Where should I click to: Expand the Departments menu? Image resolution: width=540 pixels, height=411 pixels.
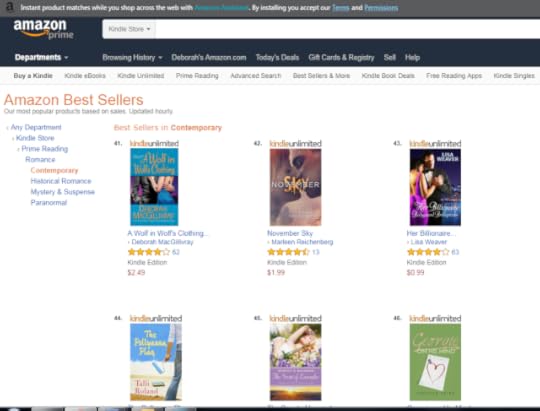point(41,57)
